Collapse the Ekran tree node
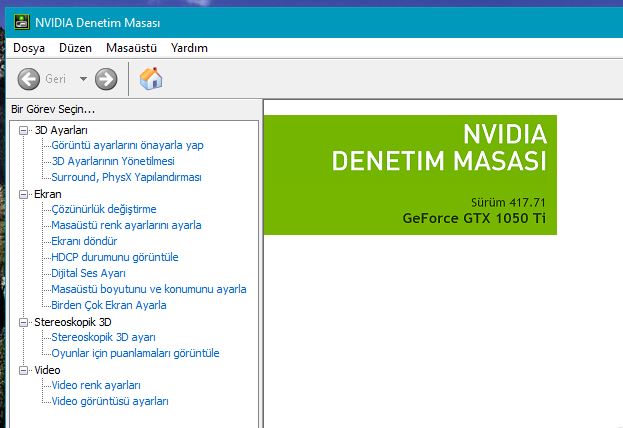This screenshot has width=623, height=428. [x=23, y=194]
